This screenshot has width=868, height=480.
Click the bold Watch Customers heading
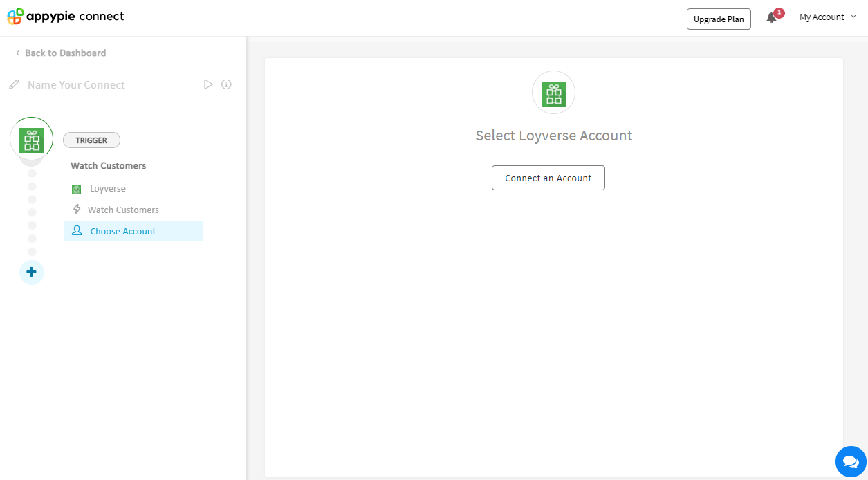tap(109, 166)
